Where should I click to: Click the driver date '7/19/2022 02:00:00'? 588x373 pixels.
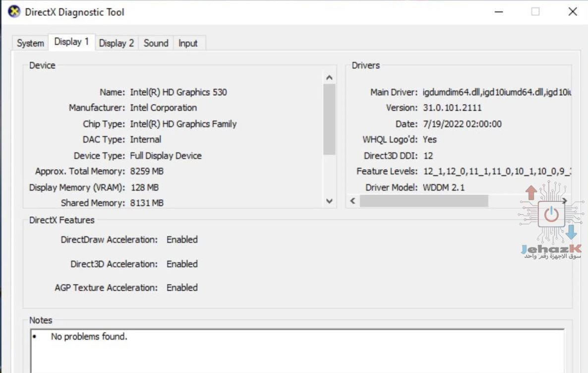pyautogui.click(x=462, y=124)
